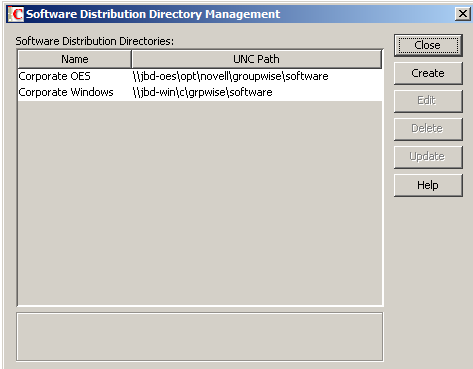Click the description box below the list
This screenshot has height=369, width=473.
pyautogui.click(x=200, y=337)
